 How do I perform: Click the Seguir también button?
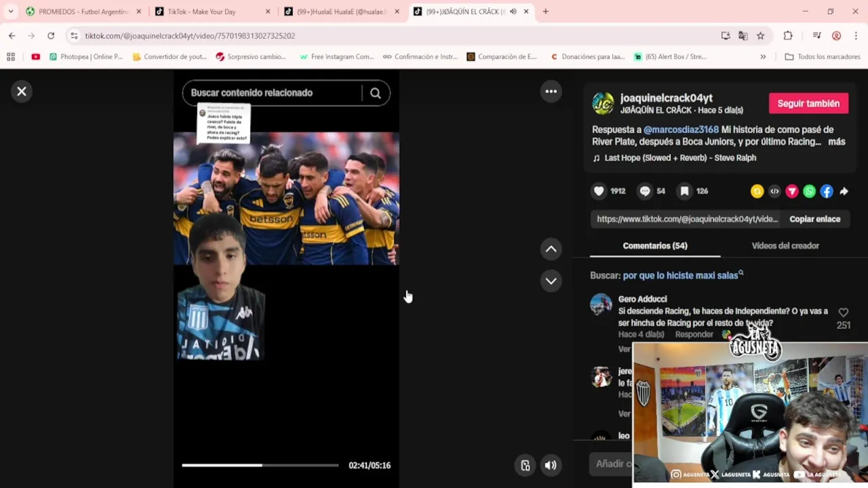click(x=808, y=104)
